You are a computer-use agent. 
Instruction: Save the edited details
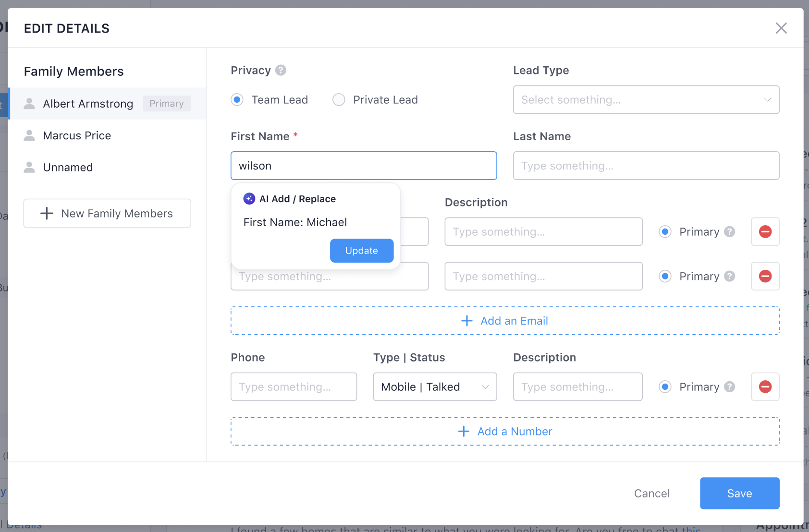[x=739, y=493]
